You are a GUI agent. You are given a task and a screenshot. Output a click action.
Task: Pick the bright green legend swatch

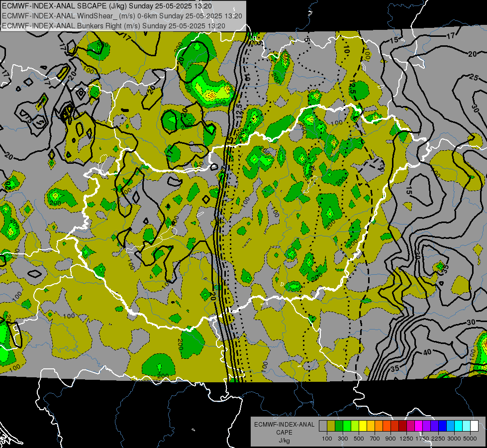(347, 426)
